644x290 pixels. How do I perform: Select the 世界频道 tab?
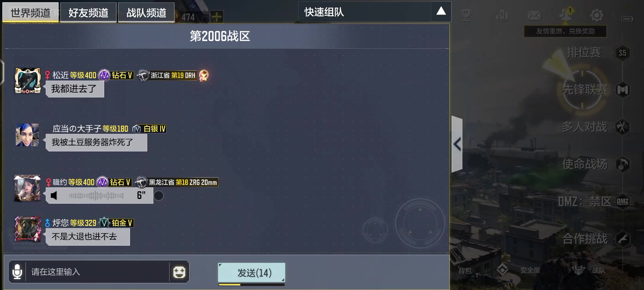31,12
